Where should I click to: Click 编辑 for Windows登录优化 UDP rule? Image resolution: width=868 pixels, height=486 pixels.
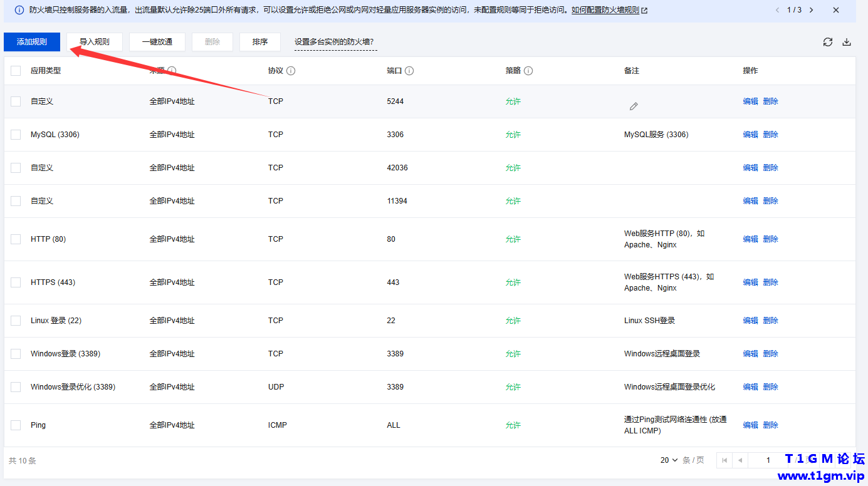click(750, 387)
